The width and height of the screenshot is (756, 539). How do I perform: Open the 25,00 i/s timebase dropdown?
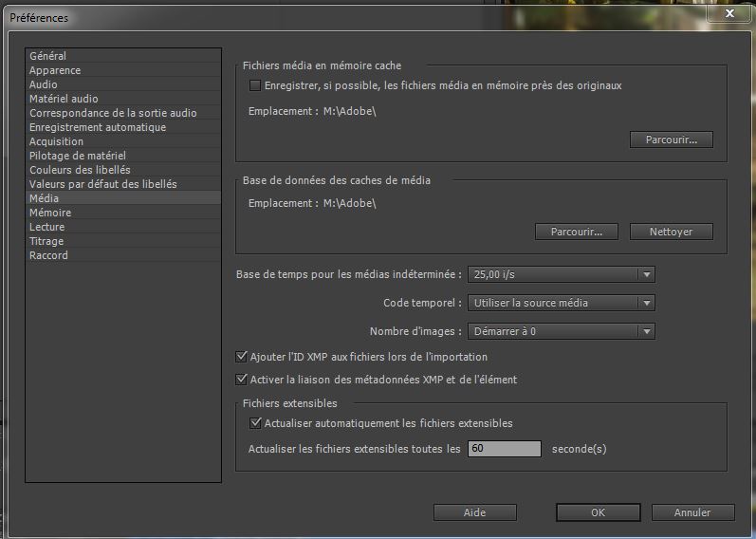tap(562, 274)
